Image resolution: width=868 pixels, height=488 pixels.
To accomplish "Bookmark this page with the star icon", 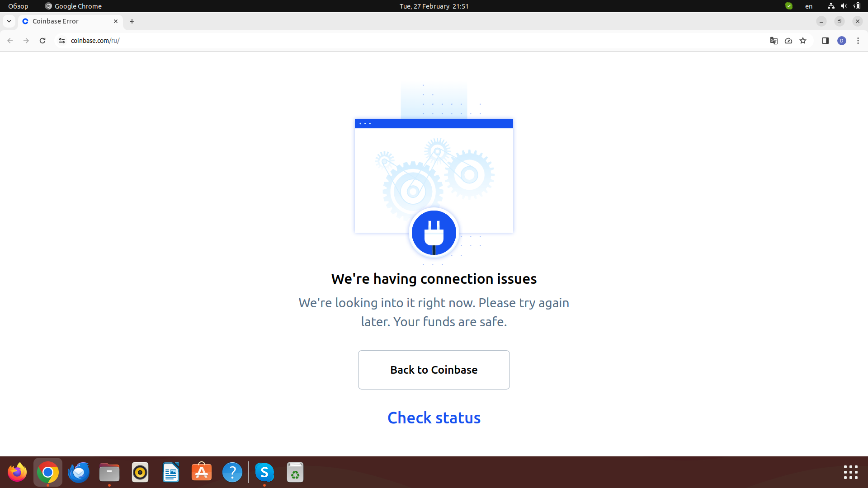I will tap(803, 41).
